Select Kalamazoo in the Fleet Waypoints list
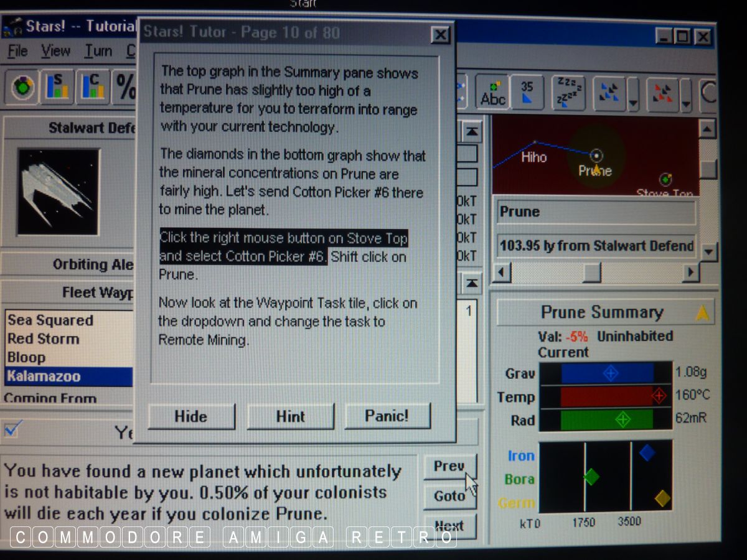The image size is (747, 560). (x=44, y=376)
